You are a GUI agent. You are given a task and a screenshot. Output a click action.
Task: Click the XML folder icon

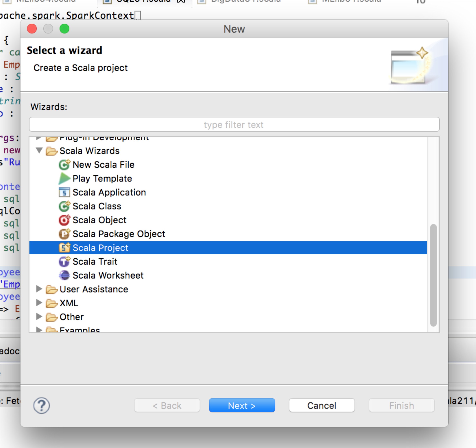(x=52, y=303)
